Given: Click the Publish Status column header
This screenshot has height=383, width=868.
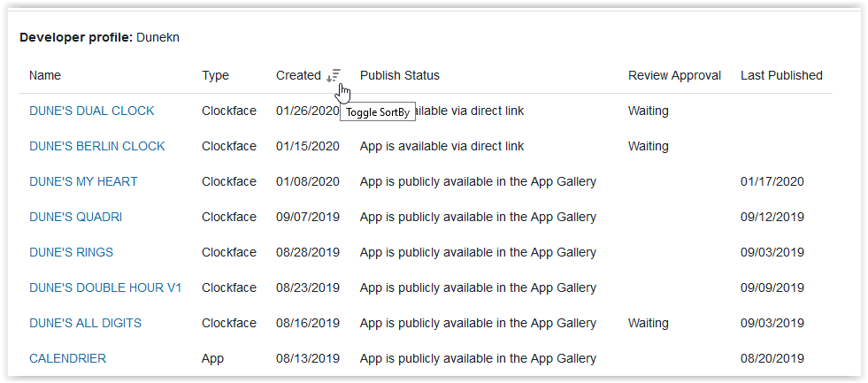Looking at the screenshot, I should [x=399, y=75].
